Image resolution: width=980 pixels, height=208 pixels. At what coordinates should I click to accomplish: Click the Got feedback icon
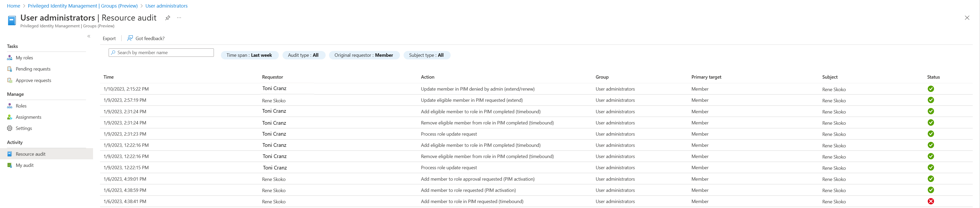130,38
